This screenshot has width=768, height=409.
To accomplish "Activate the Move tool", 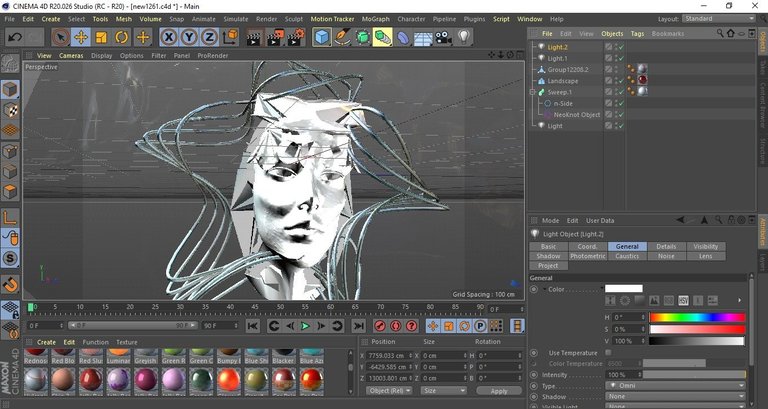I will (81, 37).
